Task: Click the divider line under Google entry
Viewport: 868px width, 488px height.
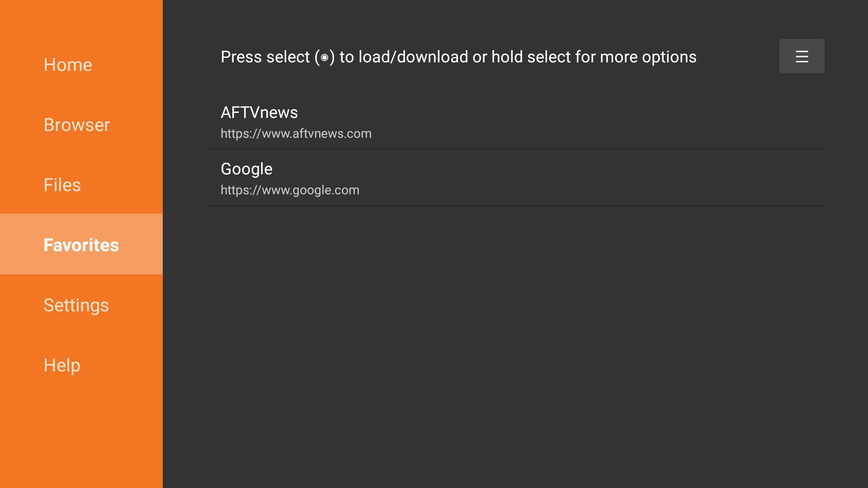Action: click(515, 206)
